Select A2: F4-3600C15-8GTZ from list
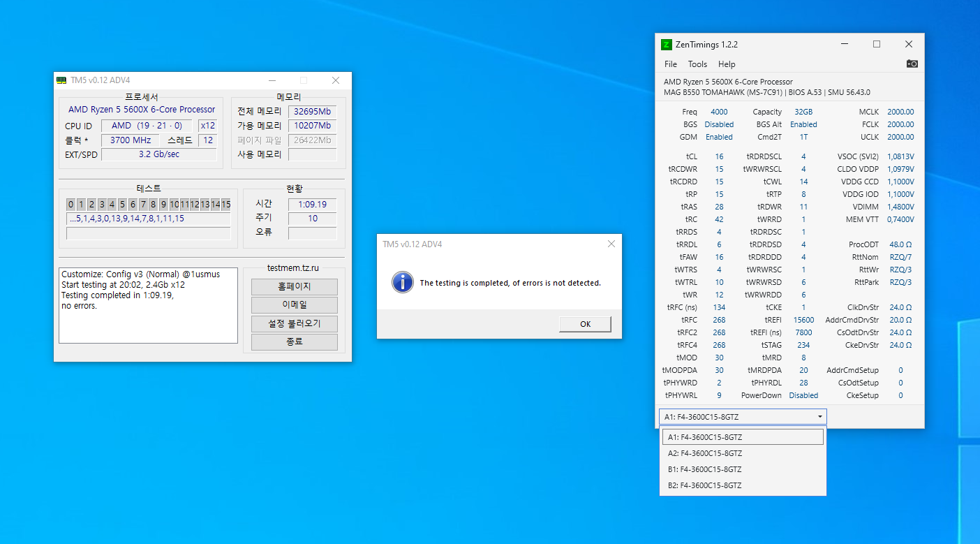Viewport: 980px width, 544px height. (x=705, y=453)
